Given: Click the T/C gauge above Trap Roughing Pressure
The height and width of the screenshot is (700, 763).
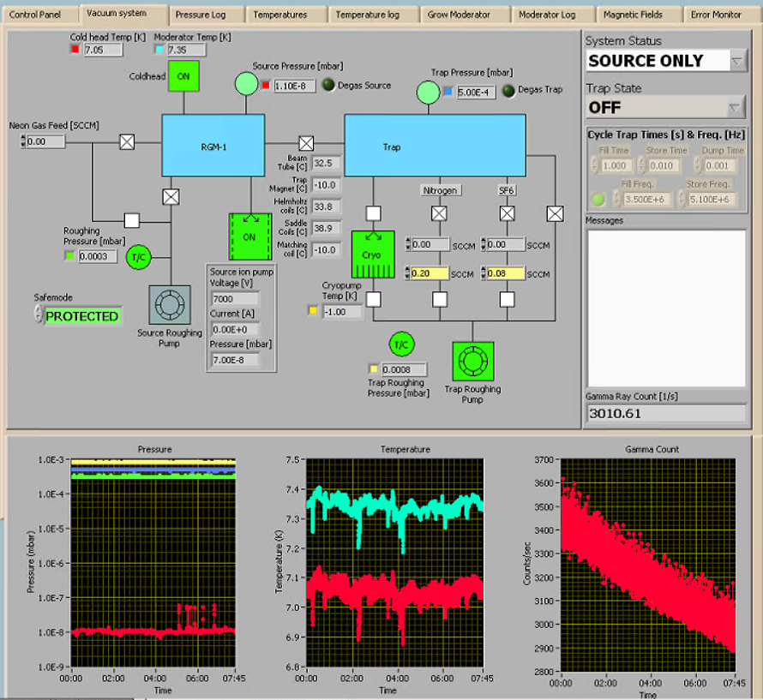Looking at the screenshot, I should (x=400, y=344).
